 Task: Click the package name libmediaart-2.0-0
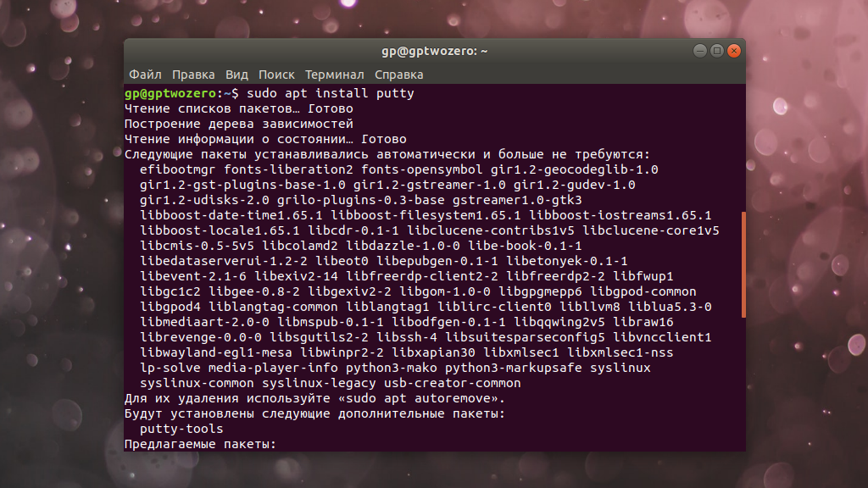pyautogui.click(x=204, y=322)
